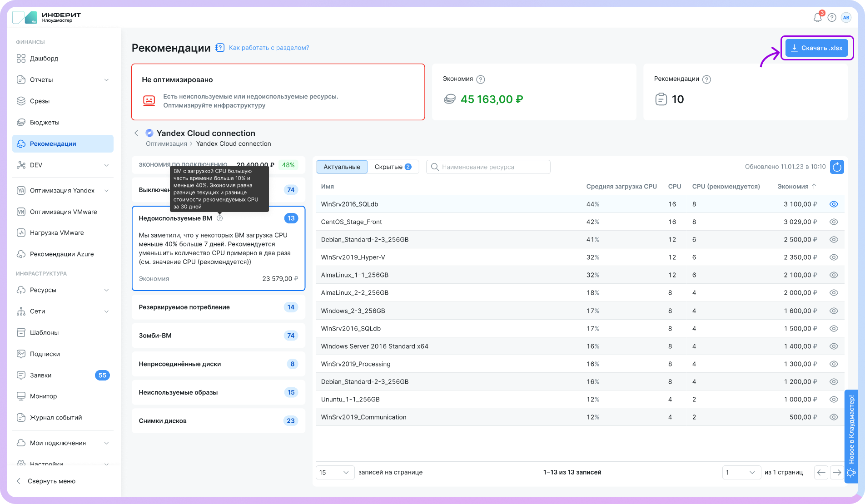Switch to the Скрытые tab

click(x=393, y=167)
